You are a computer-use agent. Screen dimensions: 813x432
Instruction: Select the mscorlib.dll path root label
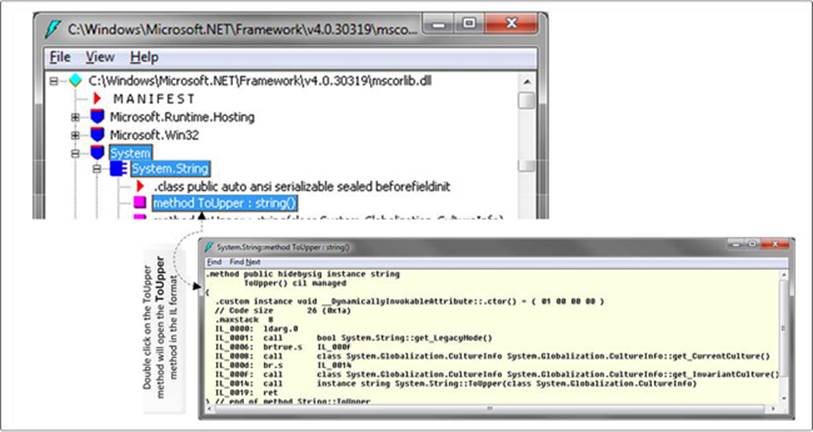260,81
